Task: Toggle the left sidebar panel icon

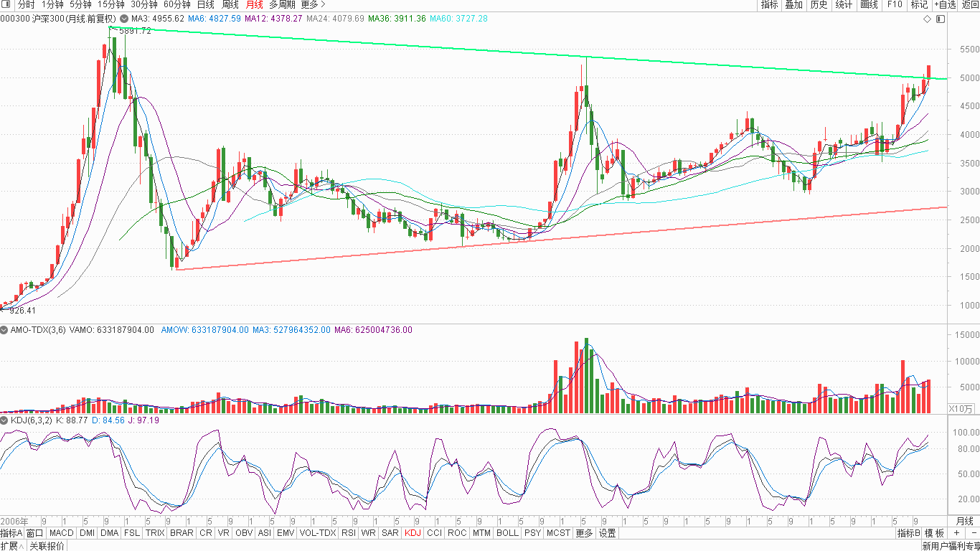Action: [6, 4]
